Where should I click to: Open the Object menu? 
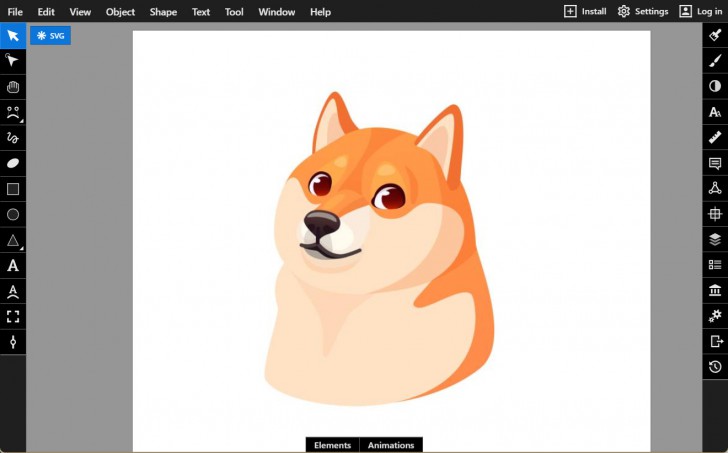pyautogui.click(x=120, y=12)
